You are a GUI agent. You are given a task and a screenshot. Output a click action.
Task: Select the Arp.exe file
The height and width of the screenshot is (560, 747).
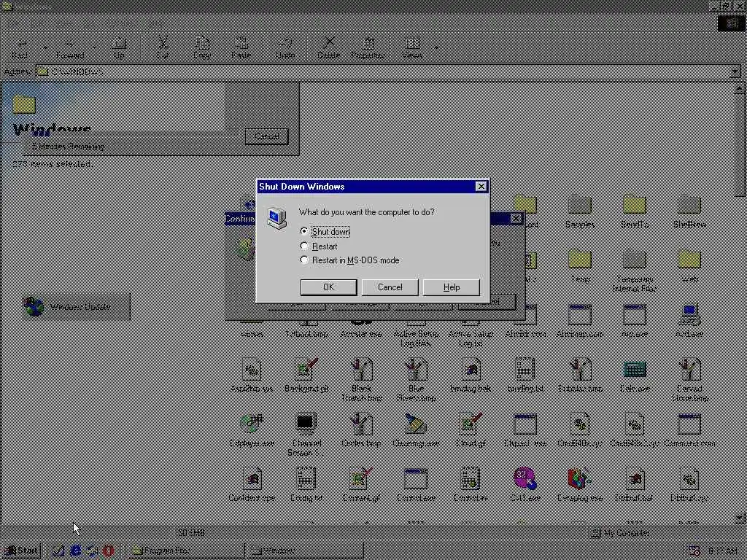click(635, 322)
